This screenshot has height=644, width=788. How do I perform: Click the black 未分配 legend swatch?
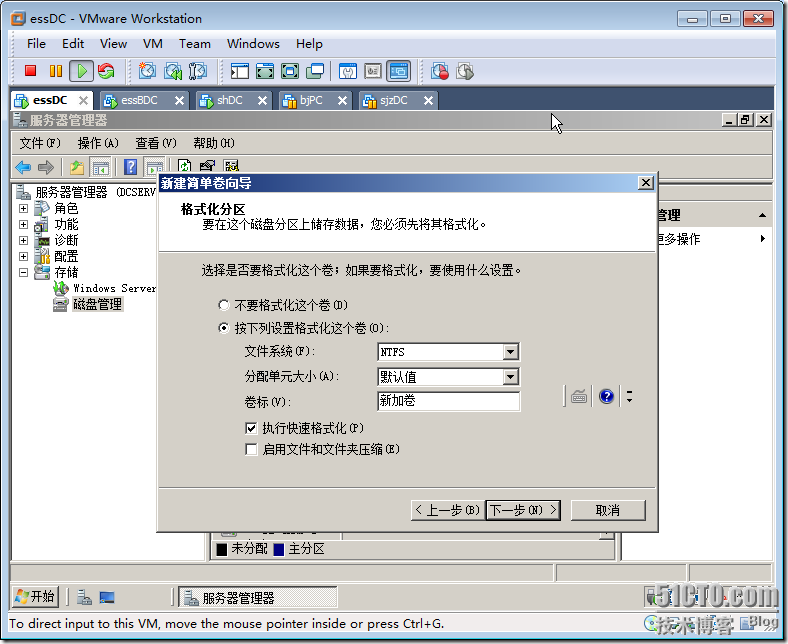pos(222,549)
